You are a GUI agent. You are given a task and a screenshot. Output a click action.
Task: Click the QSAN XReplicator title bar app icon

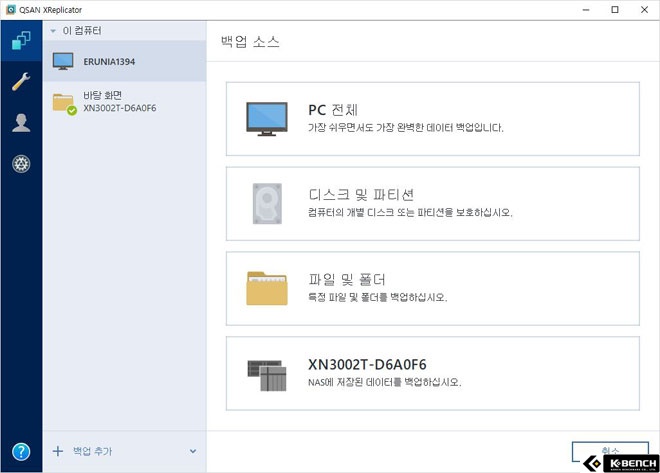tap(11, 10)
